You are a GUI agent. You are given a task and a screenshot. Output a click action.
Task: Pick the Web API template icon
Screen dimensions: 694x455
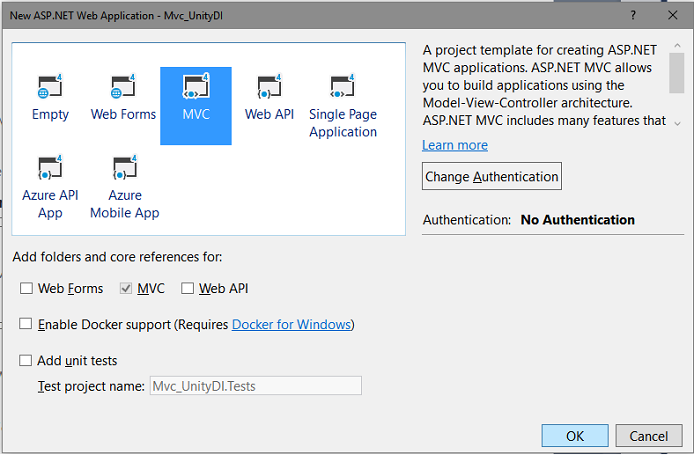[x=269, y=86]
